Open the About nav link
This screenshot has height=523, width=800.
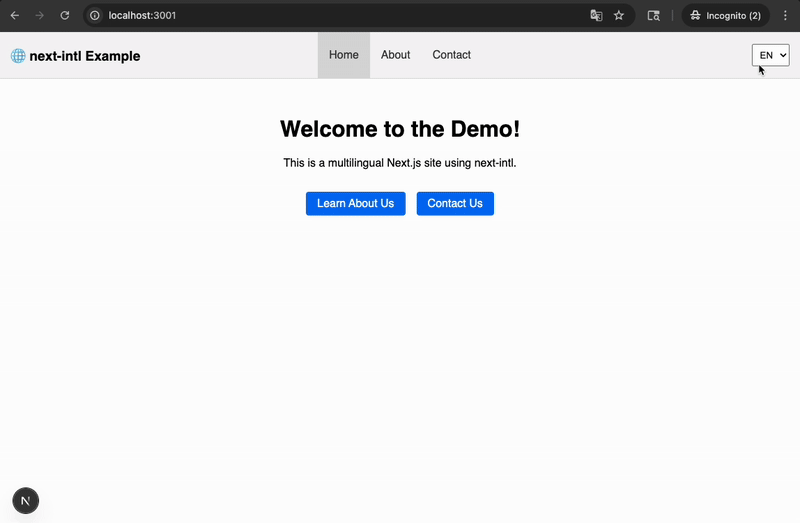pos(395,55)
